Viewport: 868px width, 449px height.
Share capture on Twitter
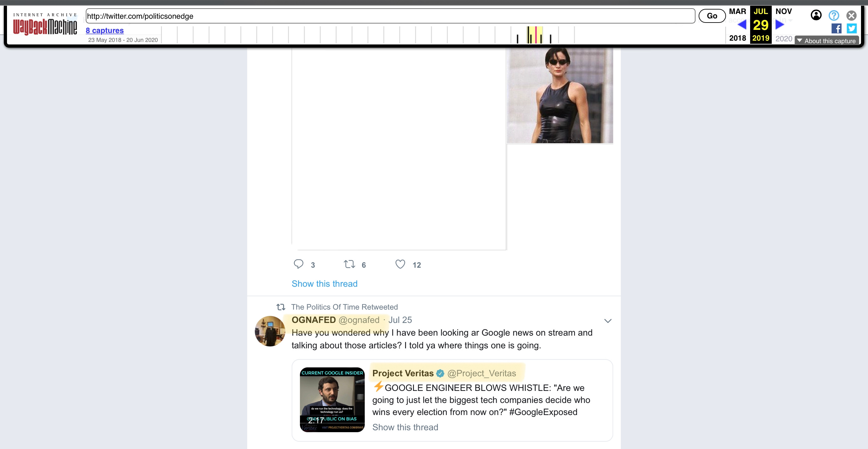click(851, 29)
